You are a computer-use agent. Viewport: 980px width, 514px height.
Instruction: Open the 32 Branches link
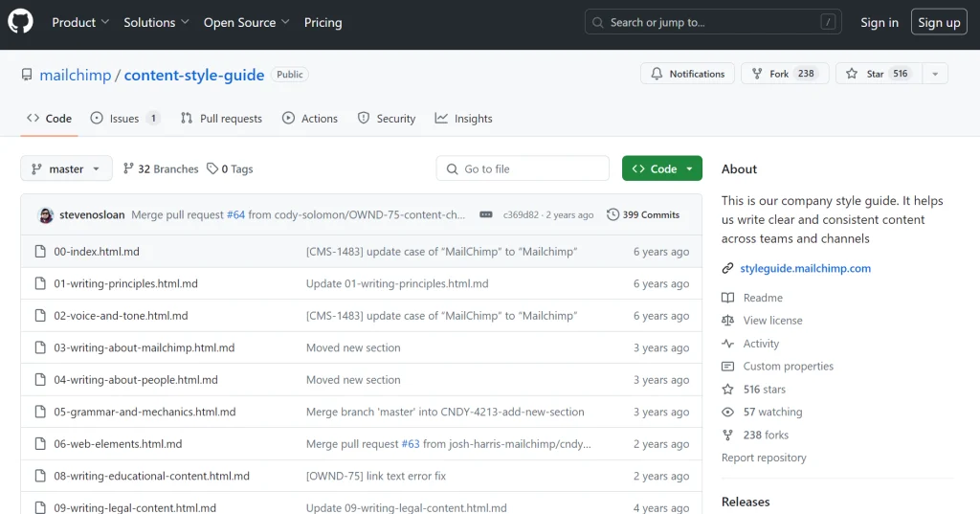160,169
